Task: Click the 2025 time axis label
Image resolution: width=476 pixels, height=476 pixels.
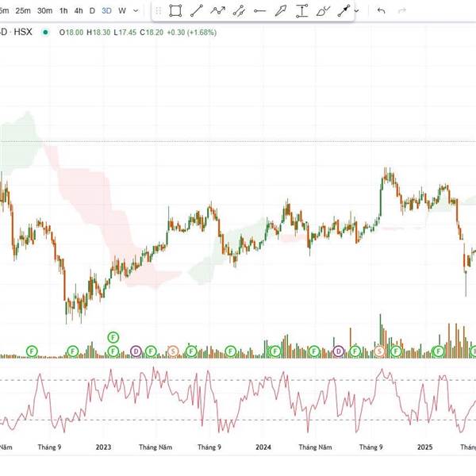Action: click(x=424, y=447)
